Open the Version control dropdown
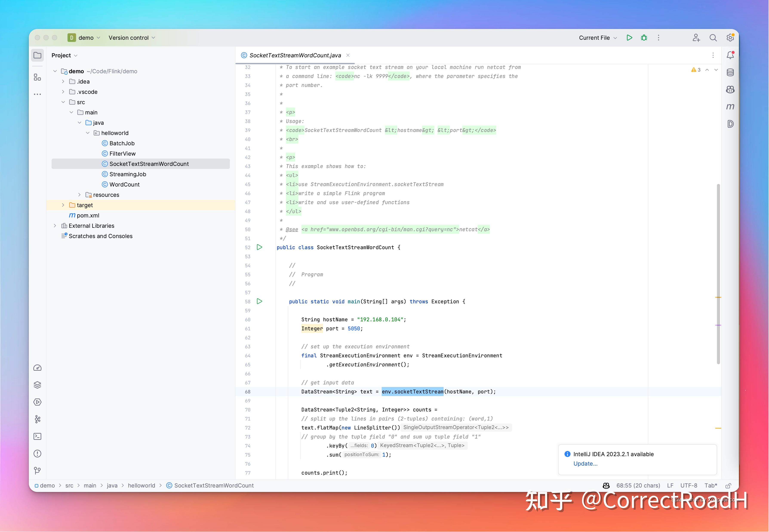The height and width of the screenshot is (532, 769). [x=132, y=38]
